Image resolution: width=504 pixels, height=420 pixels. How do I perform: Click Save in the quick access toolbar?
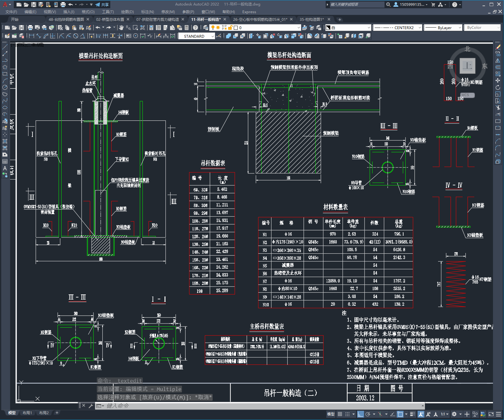coord(34,5)
